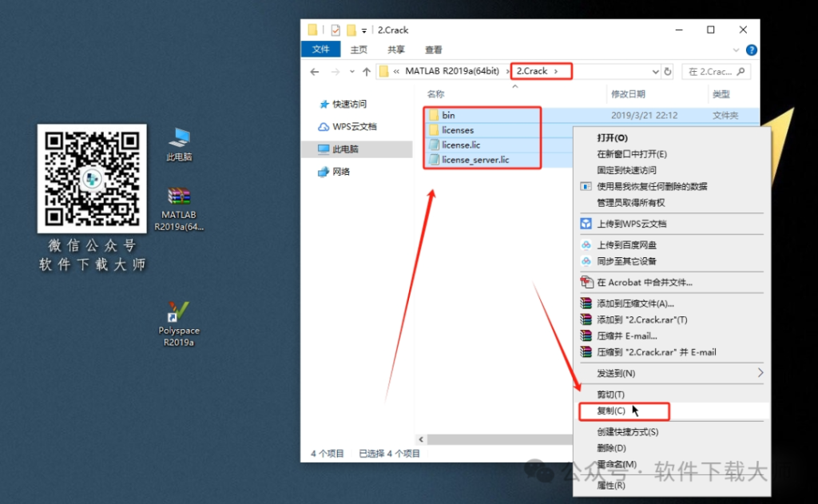Click inside the search box showing 在2.Crac
The image size is (818, 504).
(715, 71)
